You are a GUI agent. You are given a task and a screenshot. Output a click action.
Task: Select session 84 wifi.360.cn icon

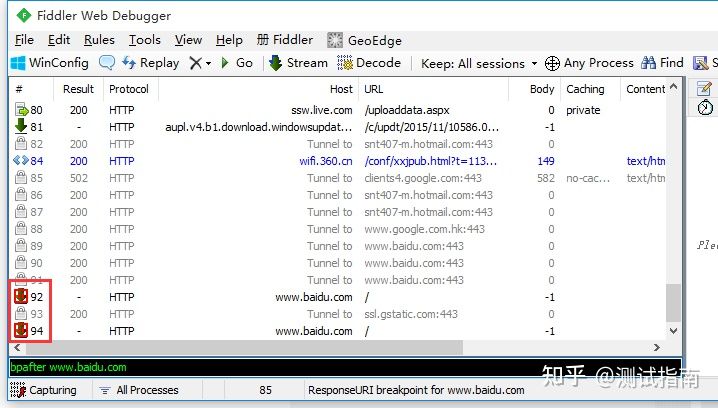click(x=21, y=161)
